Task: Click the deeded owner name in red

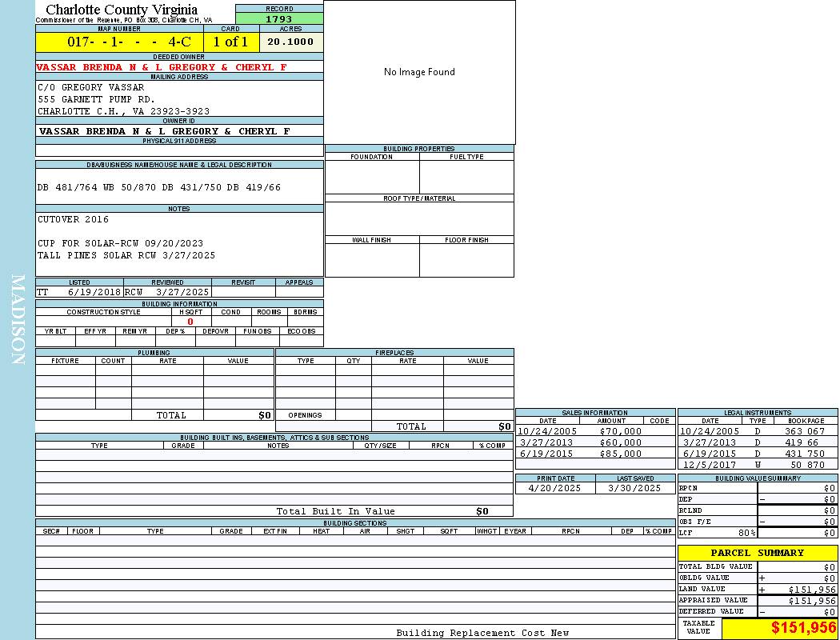Action: pos(162,67)
